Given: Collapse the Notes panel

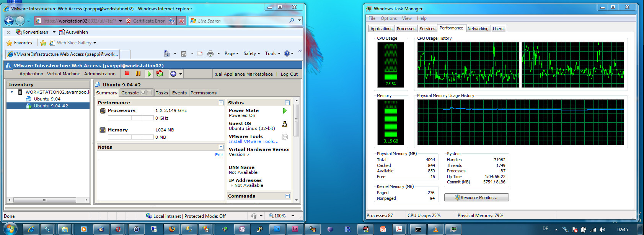Looking at the screenshot, I should (x=221, y=147).
